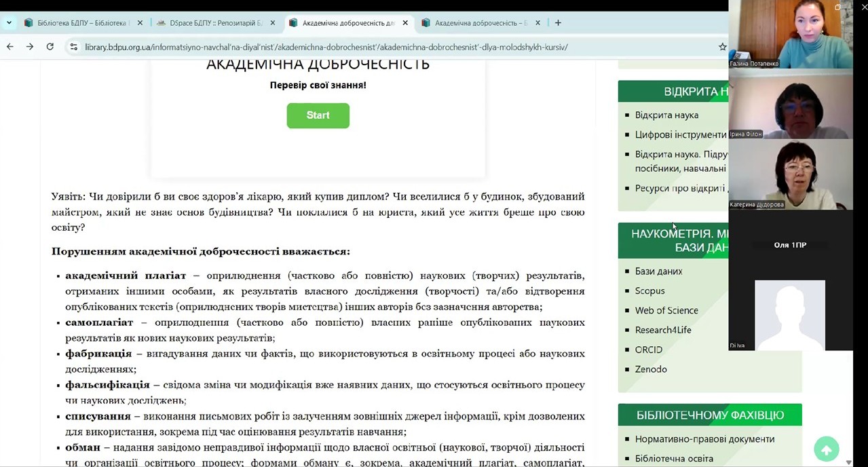Open the site information icon in address bar
868x467 pixels.
tap(73, 47)
